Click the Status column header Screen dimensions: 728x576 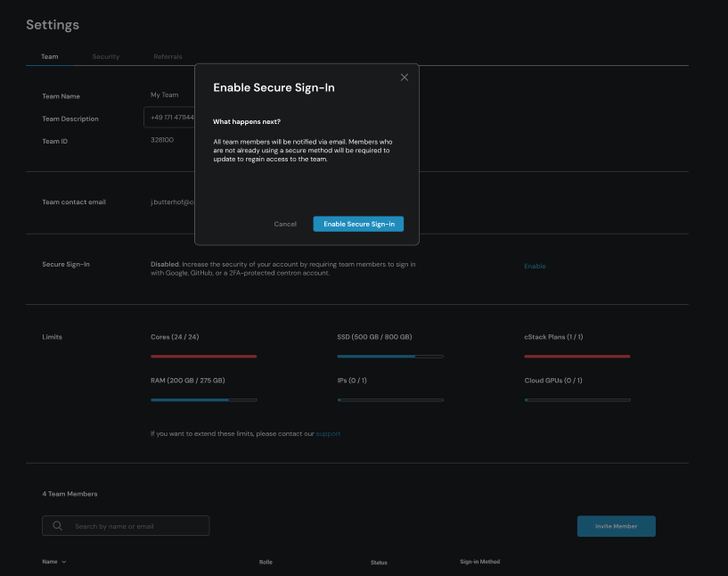[x=379, y=563]
